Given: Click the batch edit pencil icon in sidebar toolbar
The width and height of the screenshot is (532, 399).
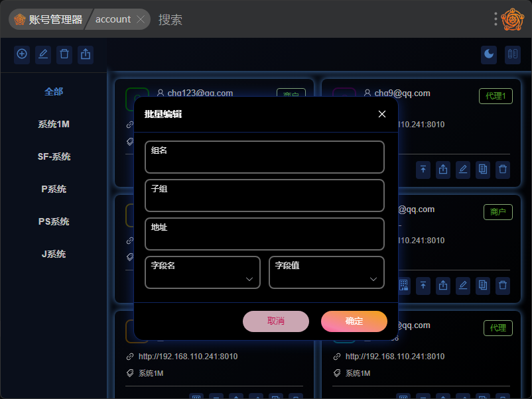Looking at the screenshot, I should [43, 54].
